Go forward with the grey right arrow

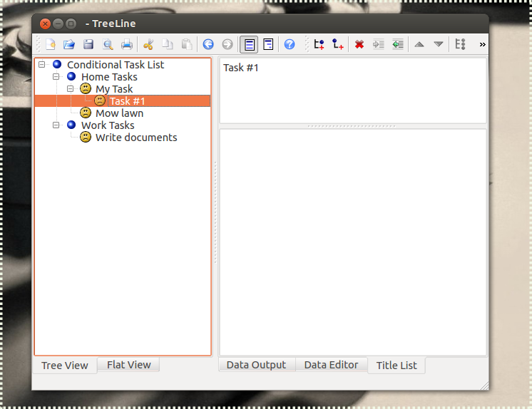227,44
